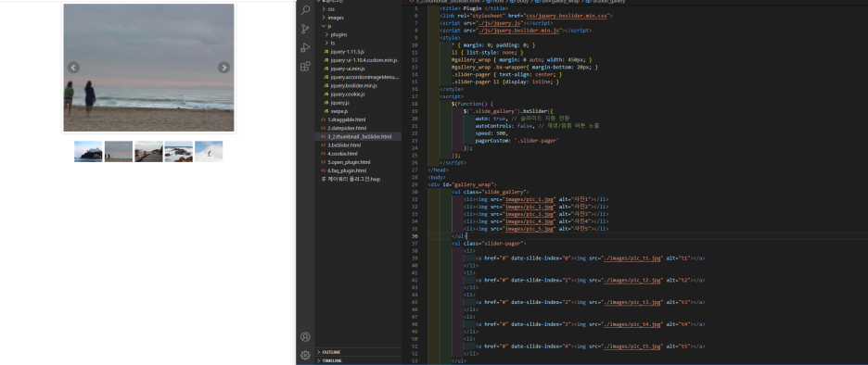Click 'speed: 500' text on line 22

491,133
